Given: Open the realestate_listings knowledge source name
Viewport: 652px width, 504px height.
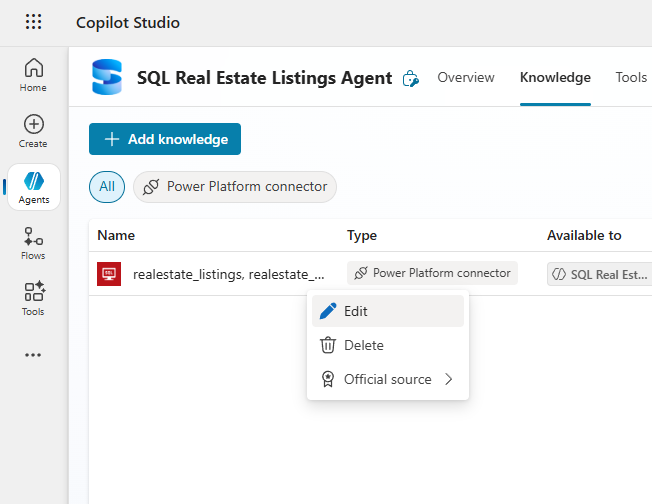Looking at the screenshot, I should point(229,273).
